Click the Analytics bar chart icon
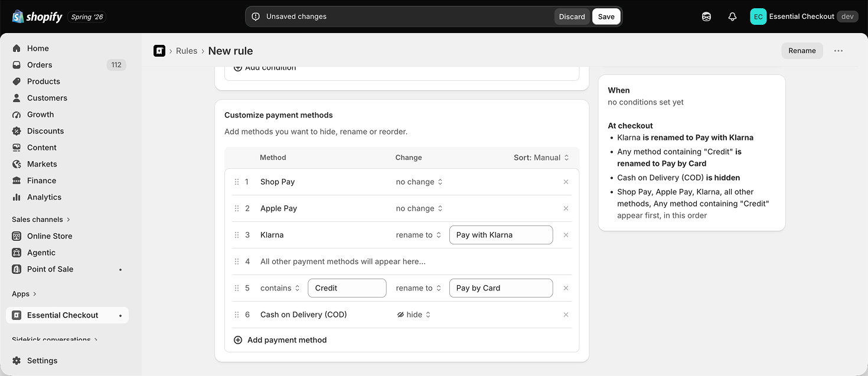868x376 pixels. click(17, 197)
